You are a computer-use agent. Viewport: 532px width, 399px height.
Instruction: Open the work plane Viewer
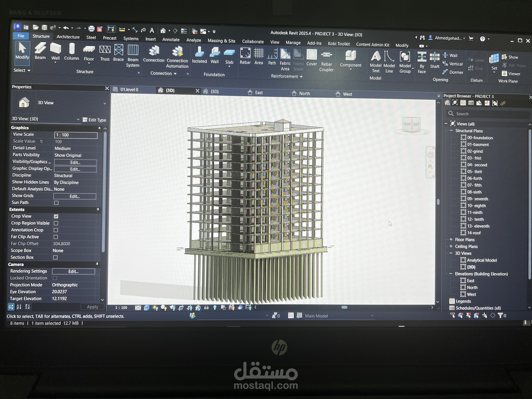[x=511, y=74]
